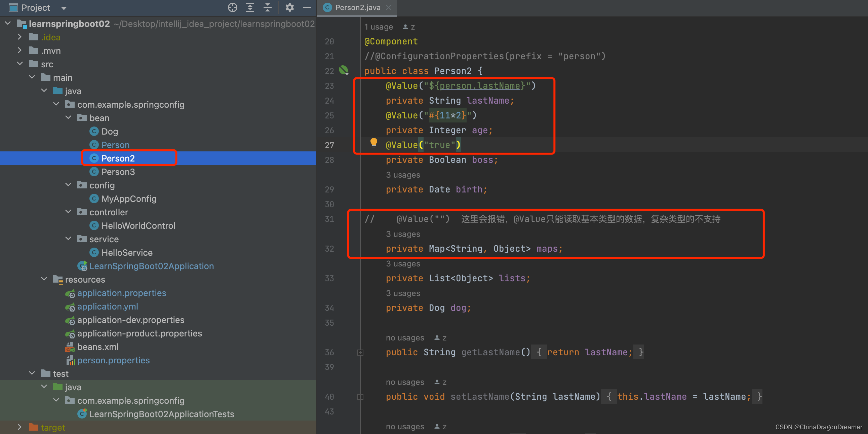The height and width of the screenshot is (434, 868).
Task: Click the LearnSpringBoot02Application runnable class icon
Action: coord(82,266)
